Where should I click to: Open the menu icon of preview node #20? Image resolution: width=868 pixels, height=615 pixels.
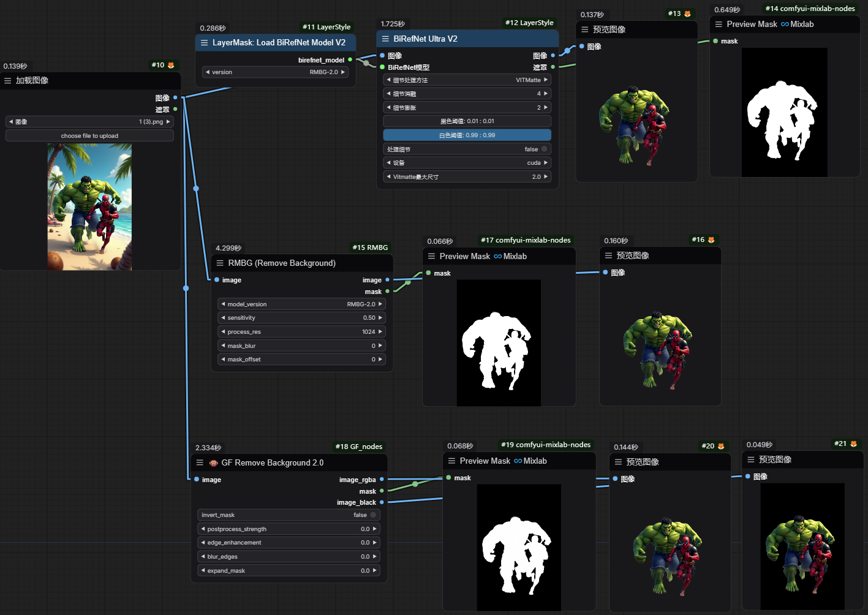click(x=618, y=462)
